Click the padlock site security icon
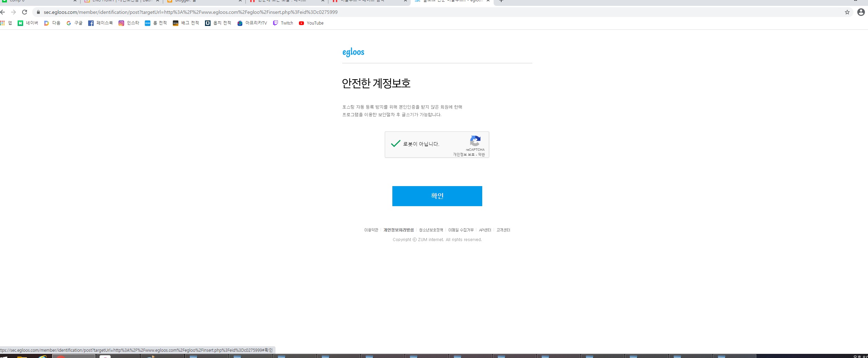This screenshot has height=358, width=868. coord(38,12)
